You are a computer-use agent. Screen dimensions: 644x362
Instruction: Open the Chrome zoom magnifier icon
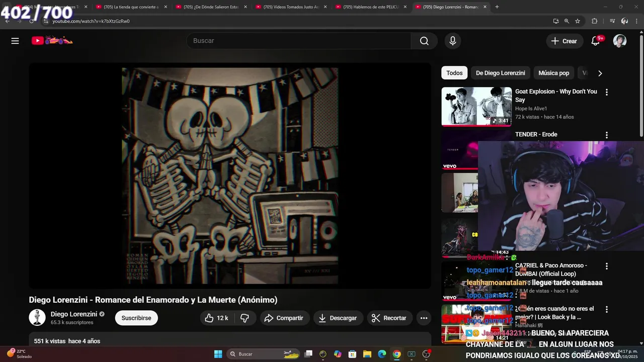coord(567,21)
